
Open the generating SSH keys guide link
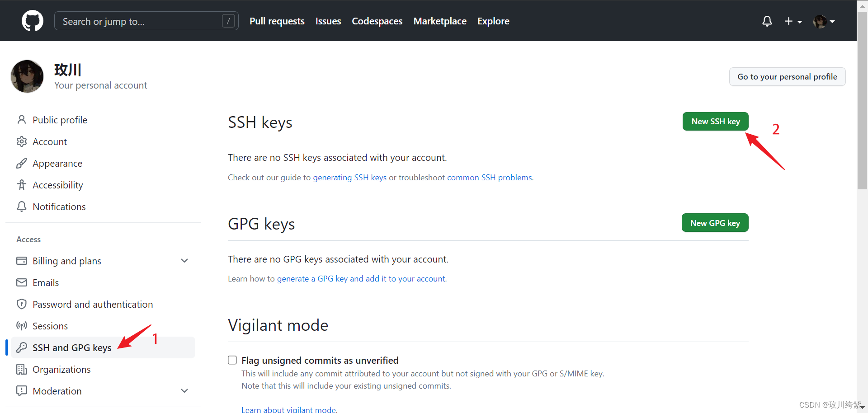(349, 177)
